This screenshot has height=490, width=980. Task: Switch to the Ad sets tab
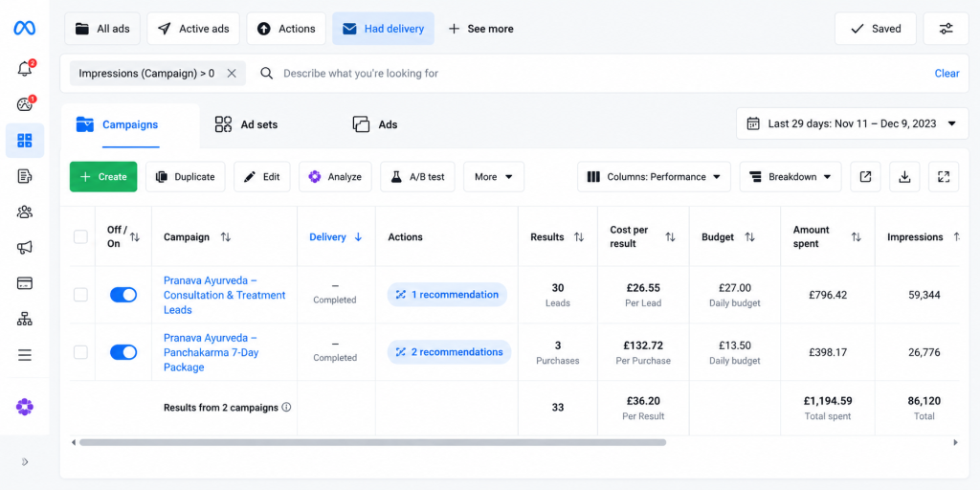pyautogui.click(x=246, y=124)
